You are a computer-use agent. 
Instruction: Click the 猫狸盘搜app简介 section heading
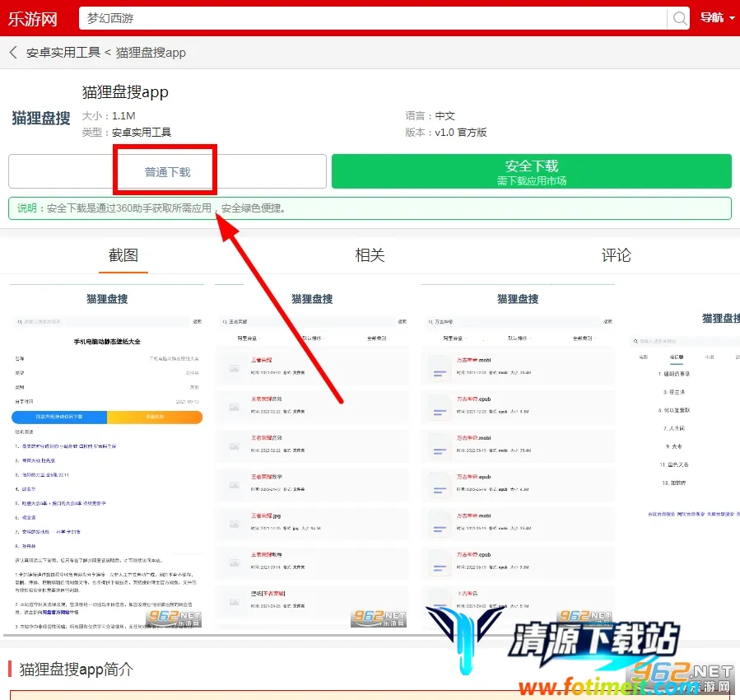[x=76, y=669]
